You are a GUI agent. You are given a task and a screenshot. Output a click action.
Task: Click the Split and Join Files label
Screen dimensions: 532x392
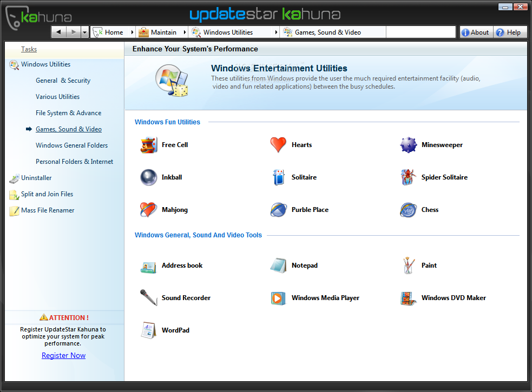pos(47,194)
